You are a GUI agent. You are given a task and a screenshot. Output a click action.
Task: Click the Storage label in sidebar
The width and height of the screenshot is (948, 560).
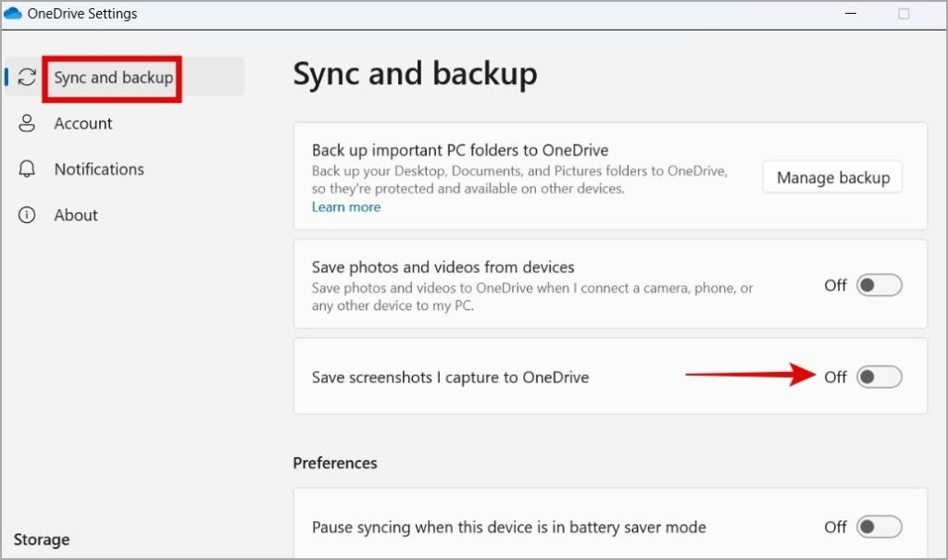[42, 540]
